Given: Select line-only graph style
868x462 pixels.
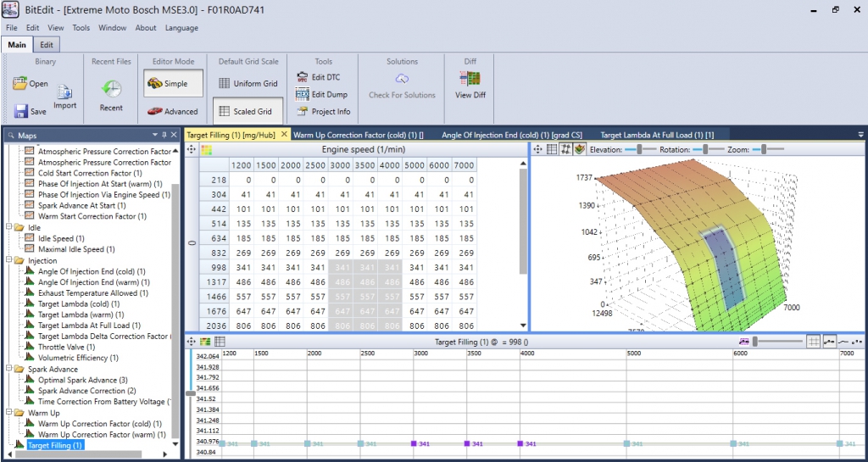Looking at the screenshot, I should (x=844, y=342).
